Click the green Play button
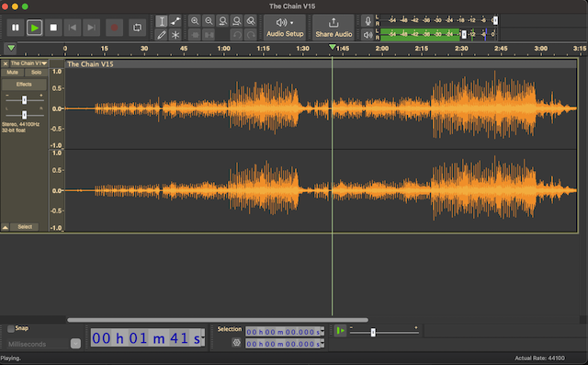The width and height of the screenshot is (588, 365). click(x=35, y=28)
